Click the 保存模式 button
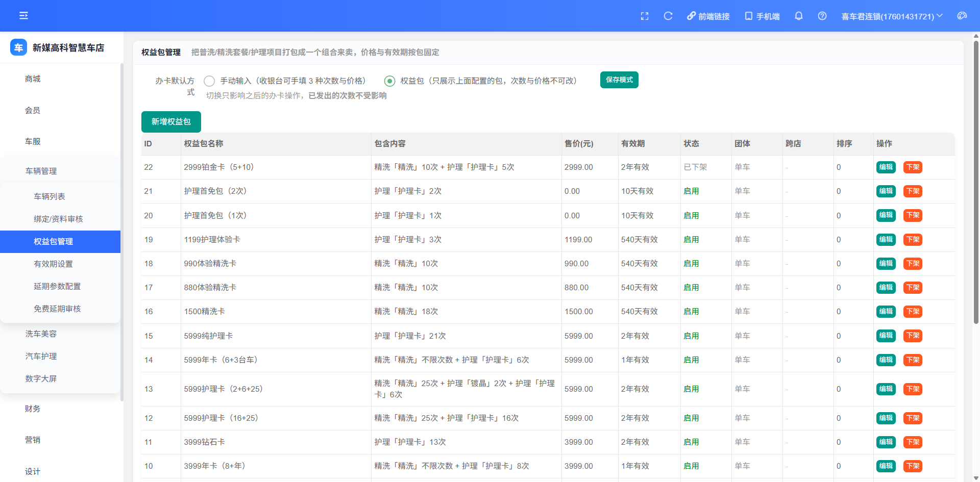The height and width of the screenshot is (482, 980). tap(619, 80)
